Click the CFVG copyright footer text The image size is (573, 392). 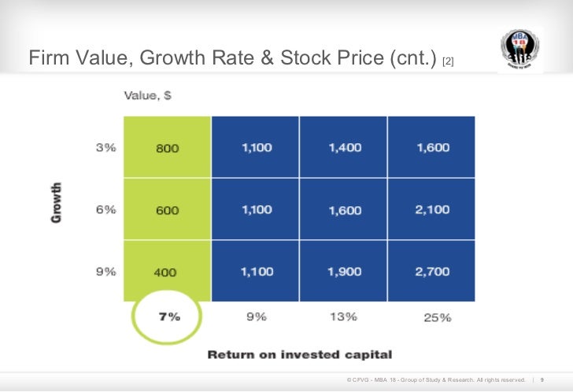point(436,380)
